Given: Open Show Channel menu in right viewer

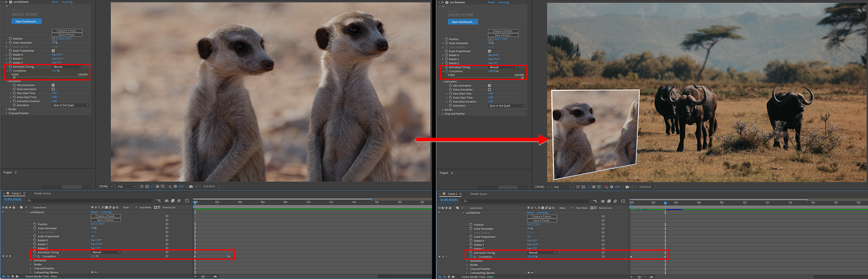Looking at the screenshot, I should [606, 187].
